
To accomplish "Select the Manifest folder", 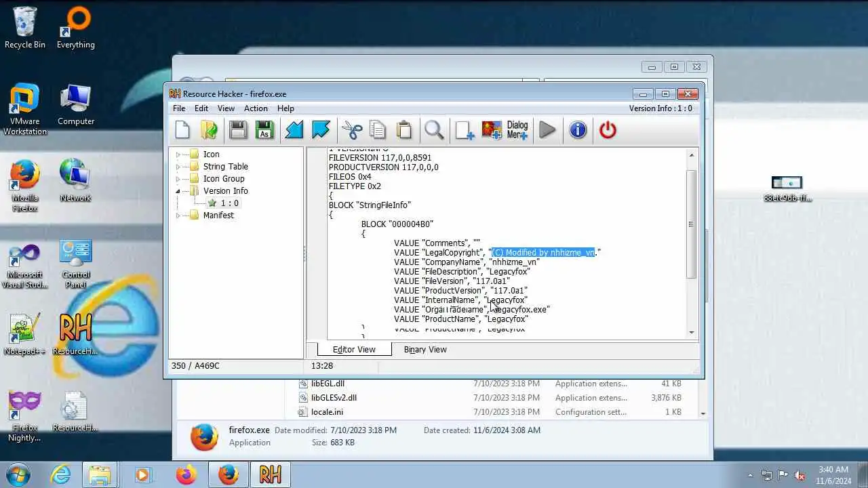I will point(212,216).
